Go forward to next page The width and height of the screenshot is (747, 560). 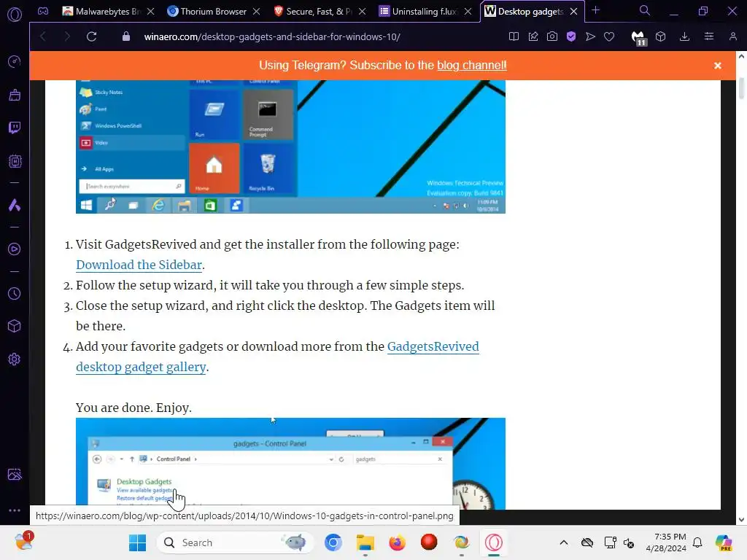coord(66,36)
